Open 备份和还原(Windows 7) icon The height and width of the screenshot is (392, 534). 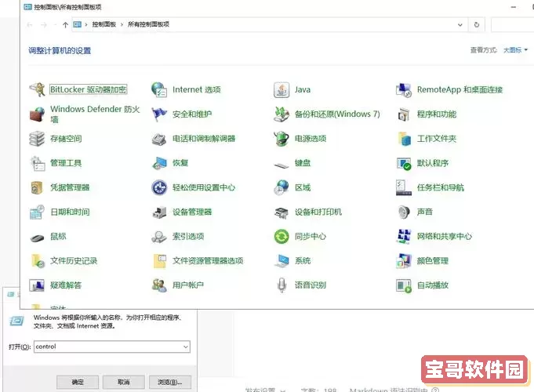[282, 114]
